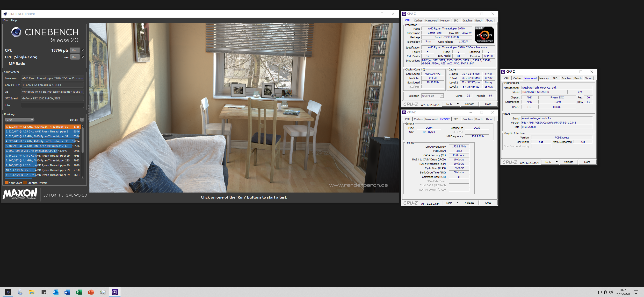Viewport: 644px width, 297px height.
Task: Open Tools dropdown arrow in CPU-Z Mainboard window
Action: pyautogui.click(x=557, y=162)
